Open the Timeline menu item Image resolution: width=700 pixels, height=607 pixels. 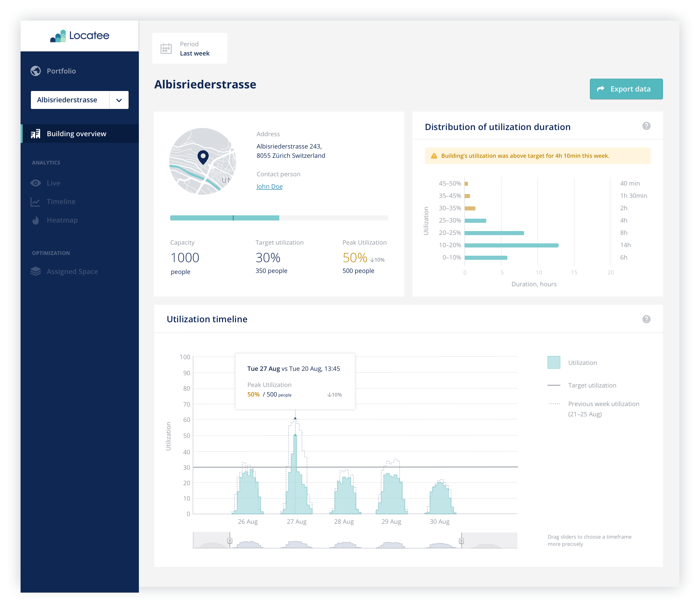pyautogui.click(x=61, y=201)
